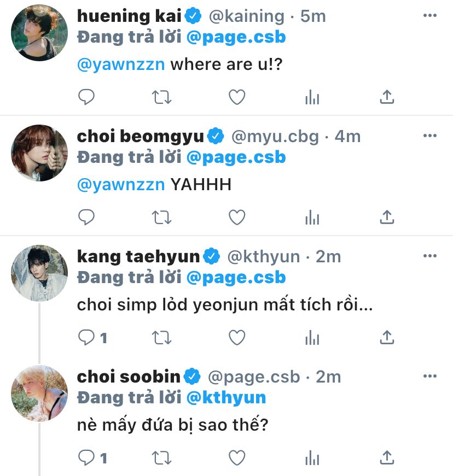Retweet choi beomgyu's YAHHH tweet
Image resolution: width=453 pixels, height=476 pixels.
(x=161, y=218)
